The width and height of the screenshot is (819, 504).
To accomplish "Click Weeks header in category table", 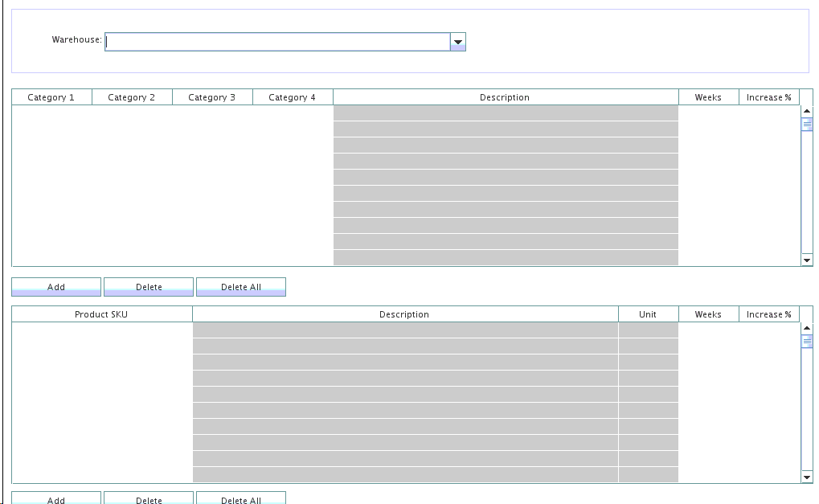I will point(708,97).
